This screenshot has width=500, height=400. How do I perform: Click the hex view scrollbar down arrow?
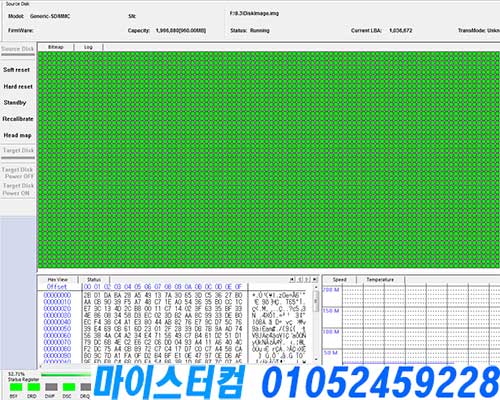(316, 360)
